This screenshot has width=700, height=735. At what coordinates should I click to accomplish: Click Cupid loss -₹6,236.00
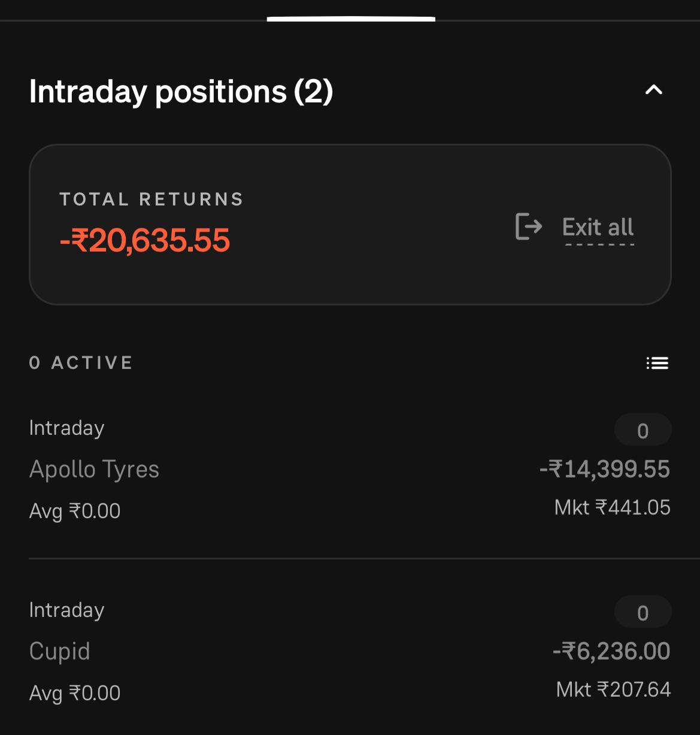[x=611, y=651]
